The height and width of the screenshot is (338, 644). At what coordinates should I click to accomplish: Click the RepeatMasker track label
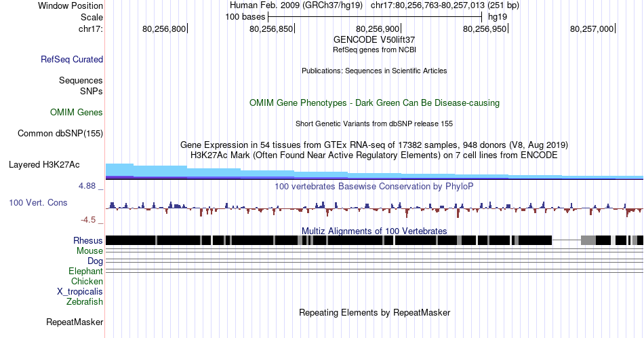click(75, 322)
